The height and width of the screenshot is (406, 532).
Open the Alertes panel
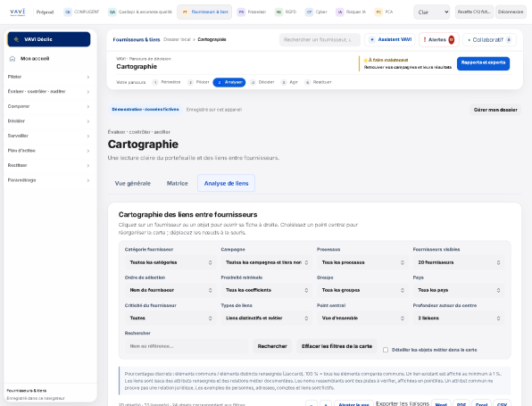[439, 39]
